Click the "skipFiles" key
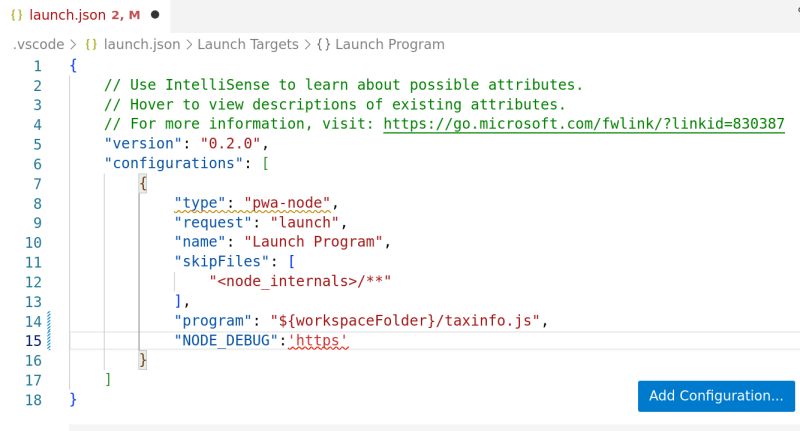800x431 pixels. tap(222, 262)
